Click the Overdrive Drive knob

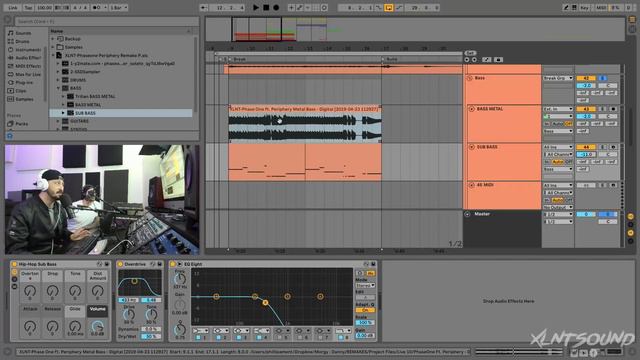(129, 314)
